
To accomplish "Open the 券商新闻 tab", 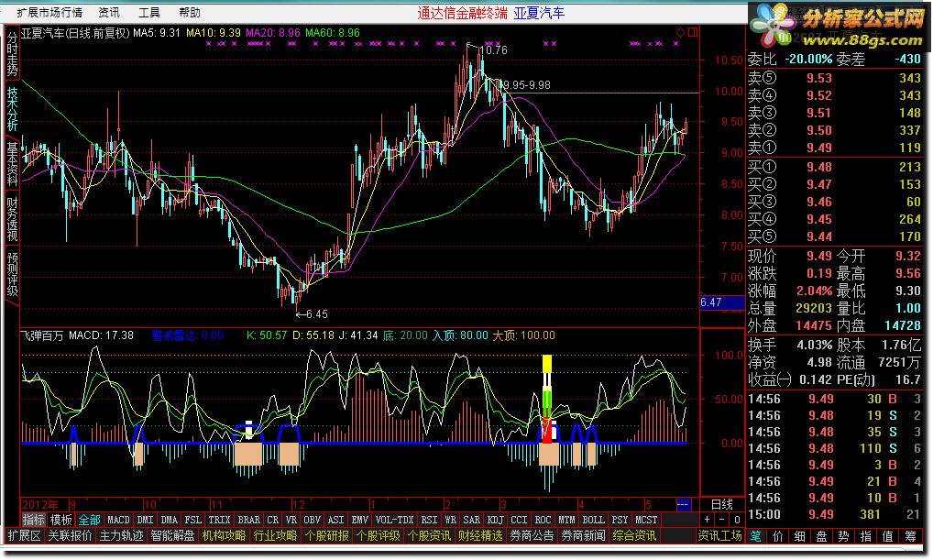I will [583, 535].
